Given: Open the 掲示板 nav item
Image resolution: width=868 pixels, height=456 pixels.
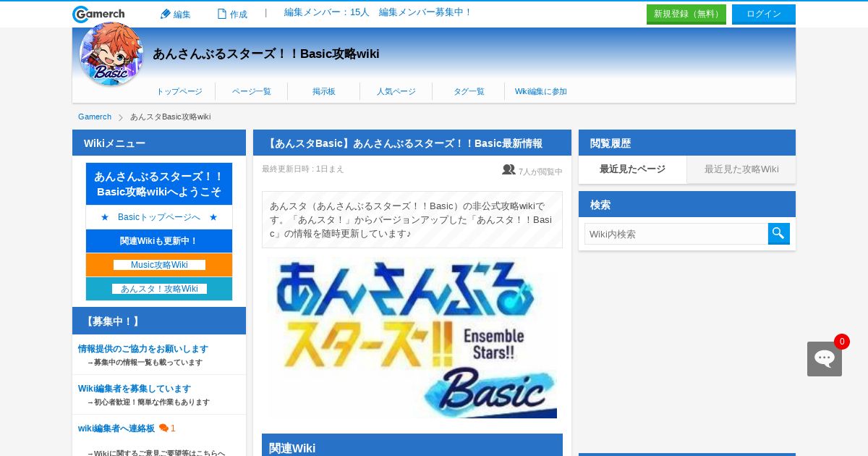Looking at the screenshot, I should pos(324,92).
